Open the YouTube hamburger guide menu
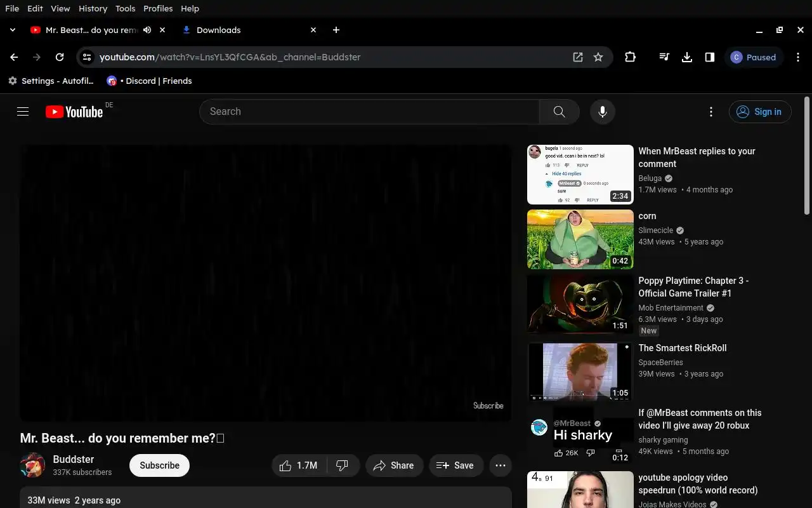 pyautogui.click(x=23, y=112)
